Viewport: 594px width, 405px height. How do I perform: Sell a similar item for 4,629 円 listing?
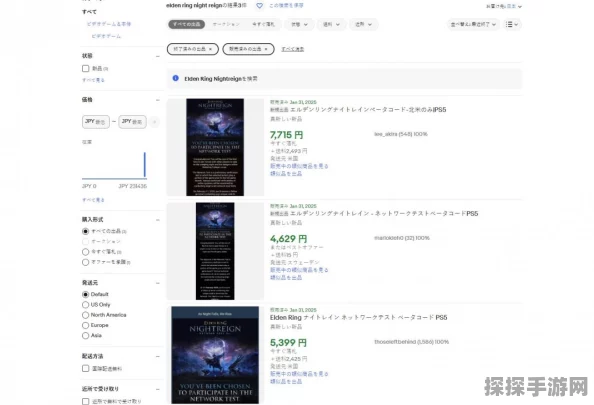tap(286, 277)
